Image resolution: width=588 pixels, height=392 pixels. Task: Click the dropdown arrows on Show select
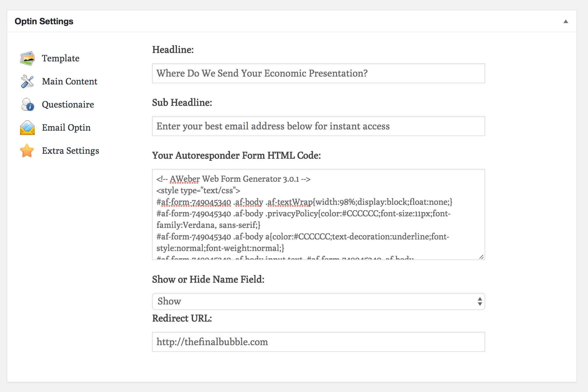pos(480,301)
